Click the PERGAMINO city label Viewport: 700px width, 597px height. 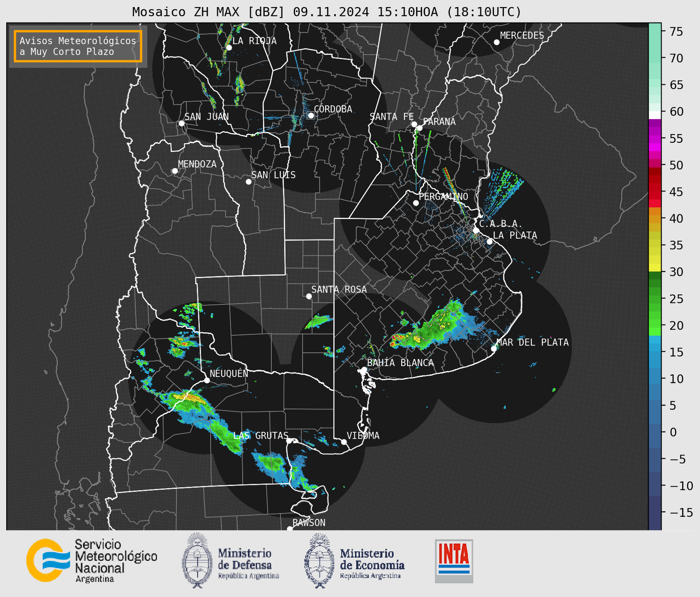tap(444, 197)
